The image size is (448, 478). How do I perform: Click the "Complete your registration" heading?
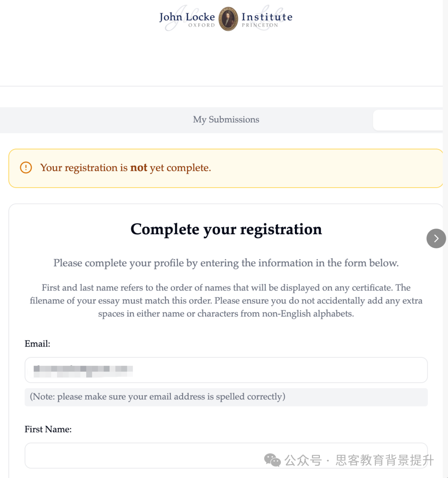226,229
